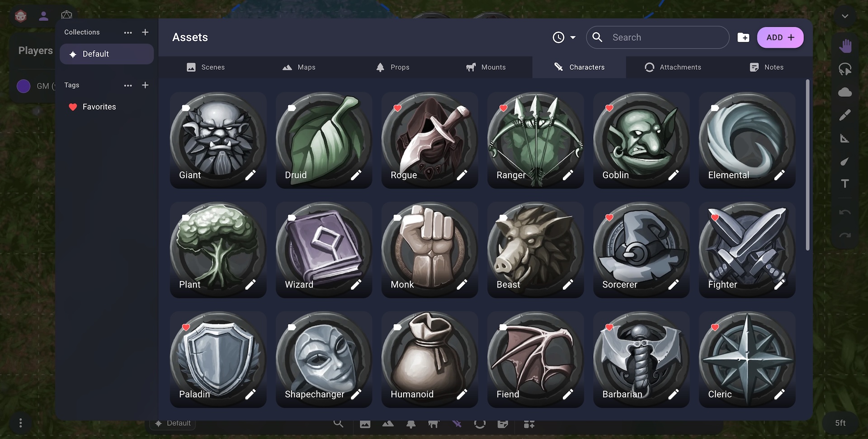Toggle favorite marker on Giant token
The height and width of the screenshot is (439, 868).
pos(186,108)
